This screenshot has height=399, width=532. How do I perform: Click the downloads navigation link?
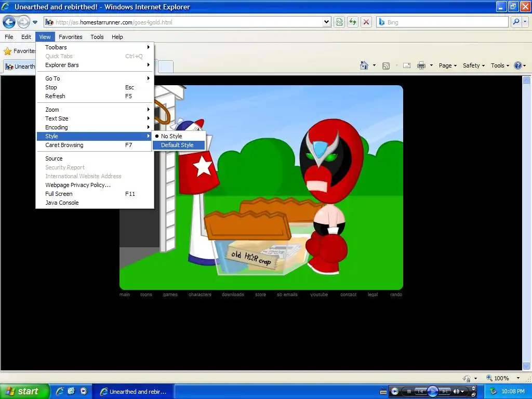click(x=233, y=295)
